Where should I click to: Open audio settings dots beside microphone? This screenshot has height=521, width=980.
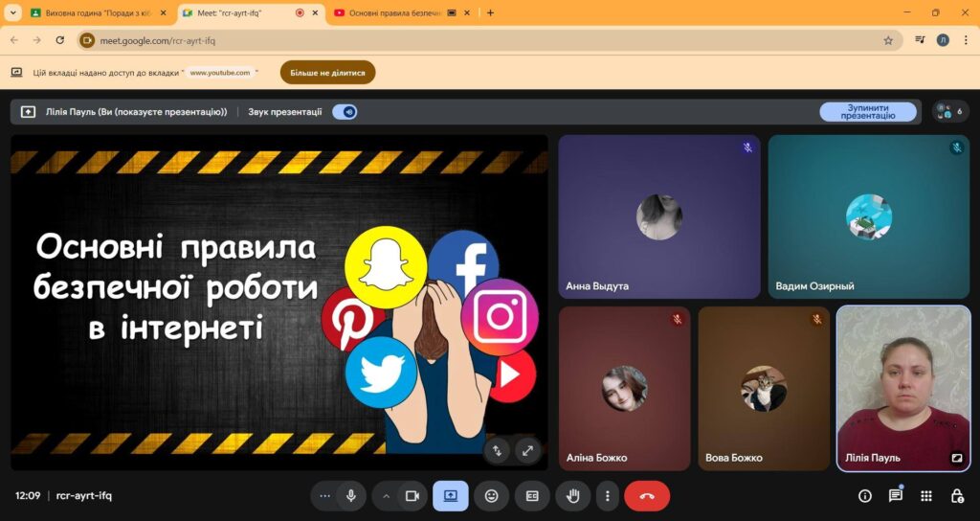click(x=325, y=496)
